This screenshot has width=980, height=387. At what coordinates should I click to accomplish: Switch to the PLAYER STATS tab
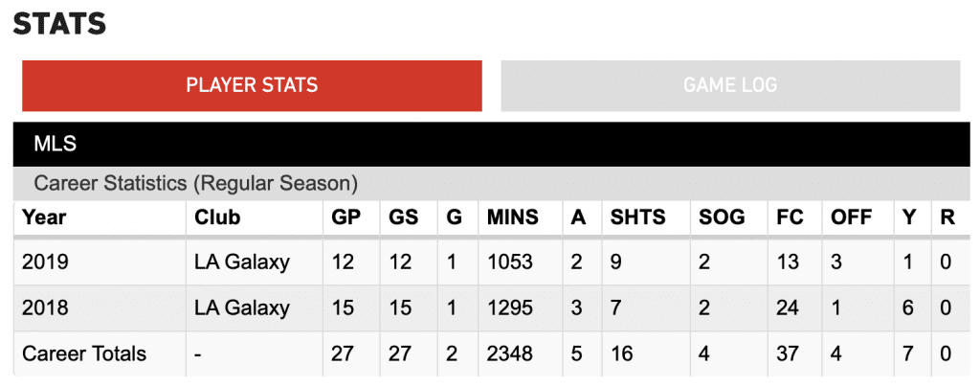[252, 85]
